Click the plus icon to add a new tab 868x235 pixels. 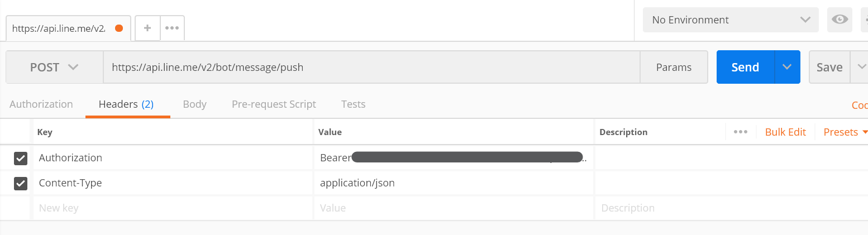[x=147, y=27]
